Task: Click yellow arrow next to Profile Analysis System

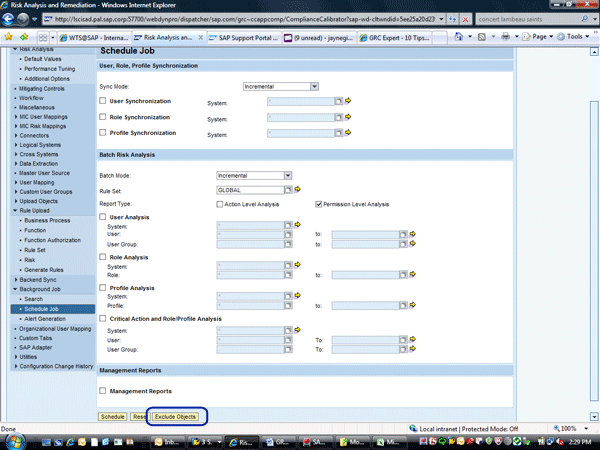Action: (x=298, y=297)
